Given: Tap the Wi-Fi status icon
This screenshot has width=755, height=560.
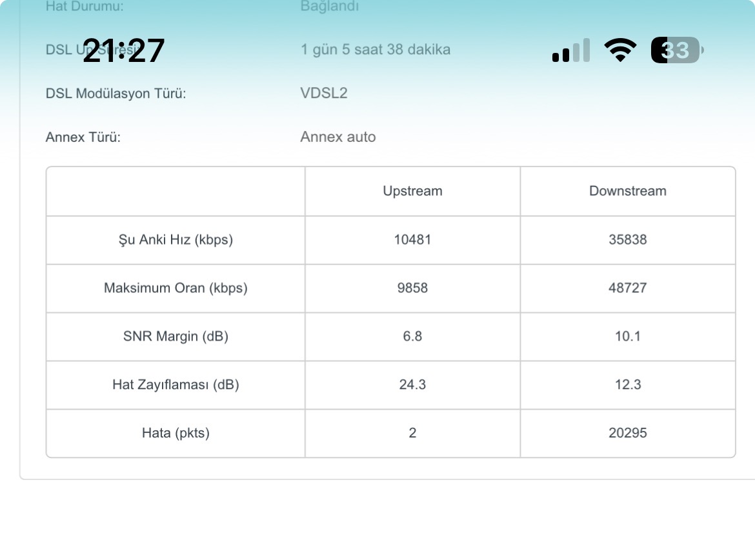Looking at the screenshot, I should [x=619, y=50].
